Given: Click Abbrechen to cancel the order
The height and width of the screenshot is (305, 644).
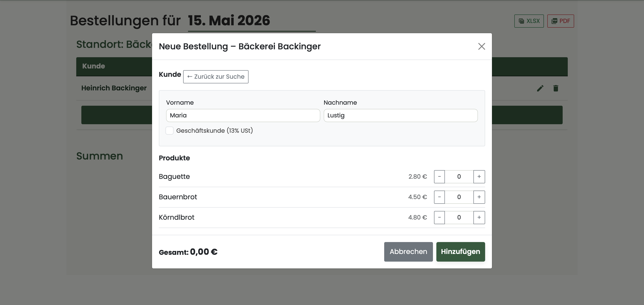Looking at the screenshot, I should click(408, 252).
